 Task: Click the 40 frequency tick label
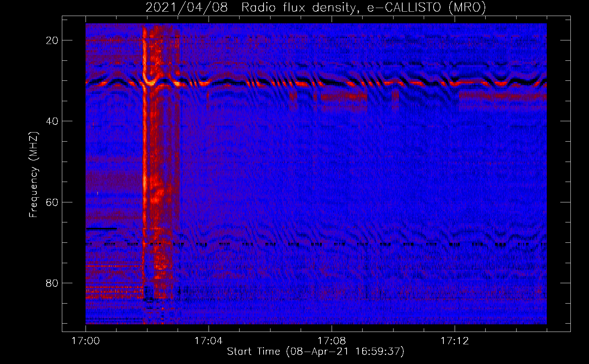click(52, 121)
